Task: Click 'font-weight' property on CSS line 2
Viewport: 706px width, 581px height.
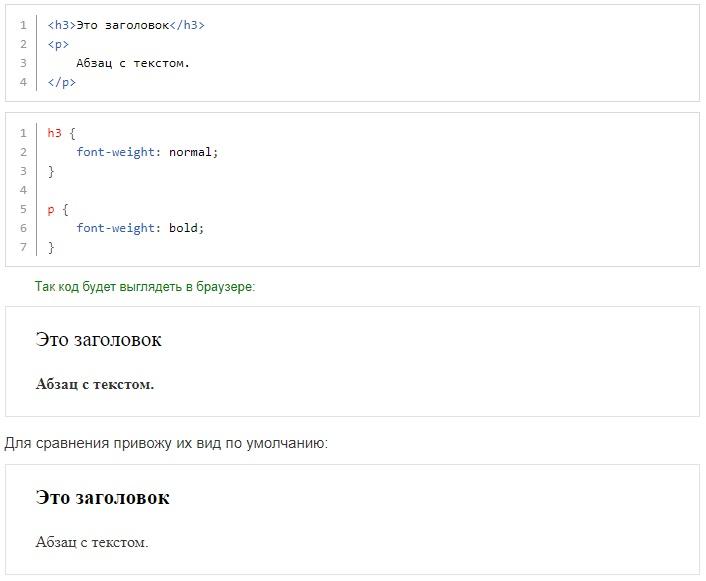Action: [116, 152]
